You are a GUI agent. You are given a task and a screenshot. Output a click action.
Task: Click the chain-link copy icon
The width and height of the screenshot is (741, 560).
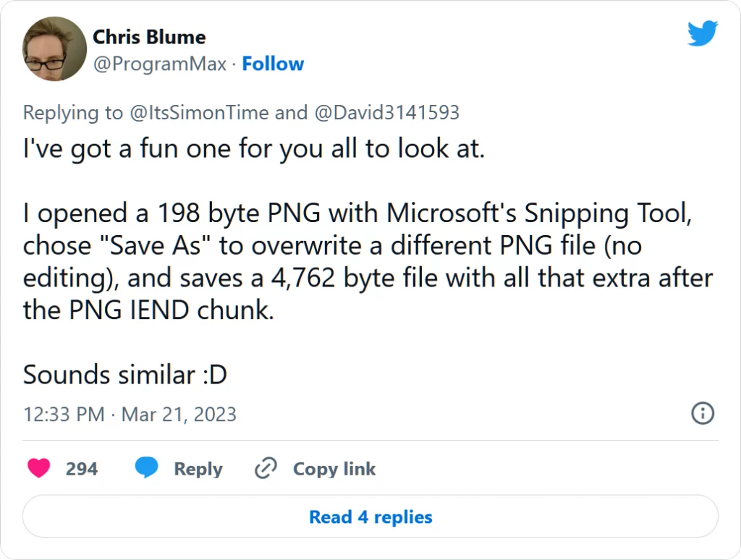266,469
